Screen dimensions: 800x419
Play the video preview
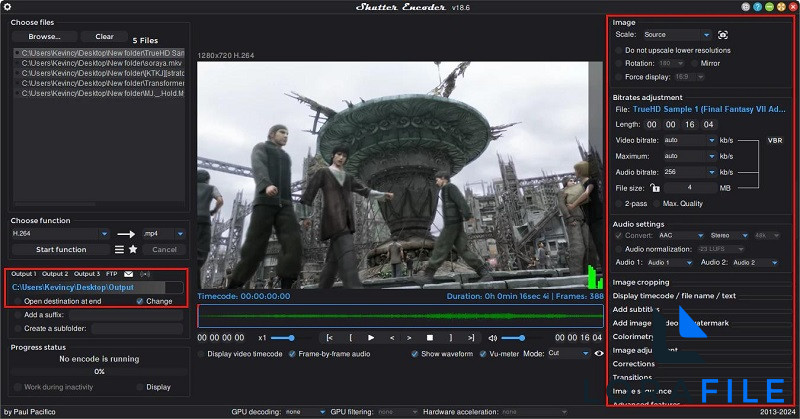click(371, 337)
